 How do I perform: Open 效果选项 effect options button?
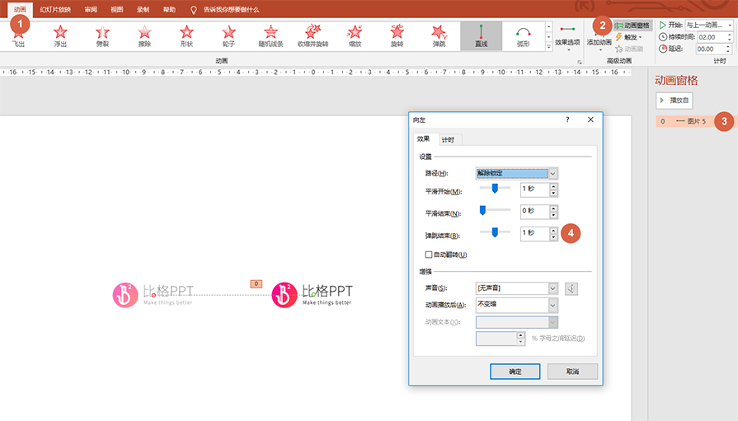(x=567, y=37)
